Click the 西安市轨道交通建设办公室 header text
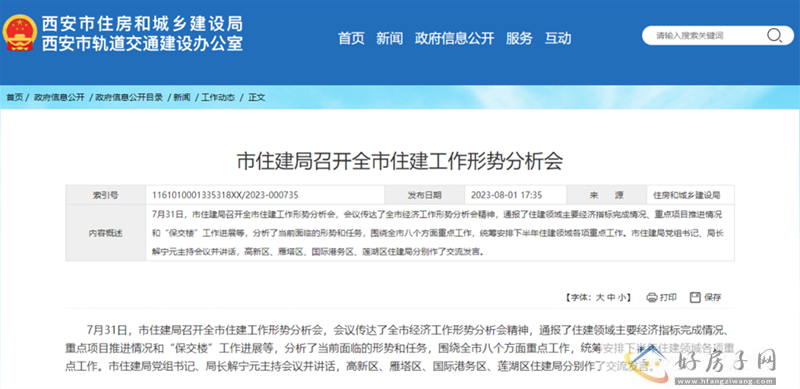 (142, 43)
